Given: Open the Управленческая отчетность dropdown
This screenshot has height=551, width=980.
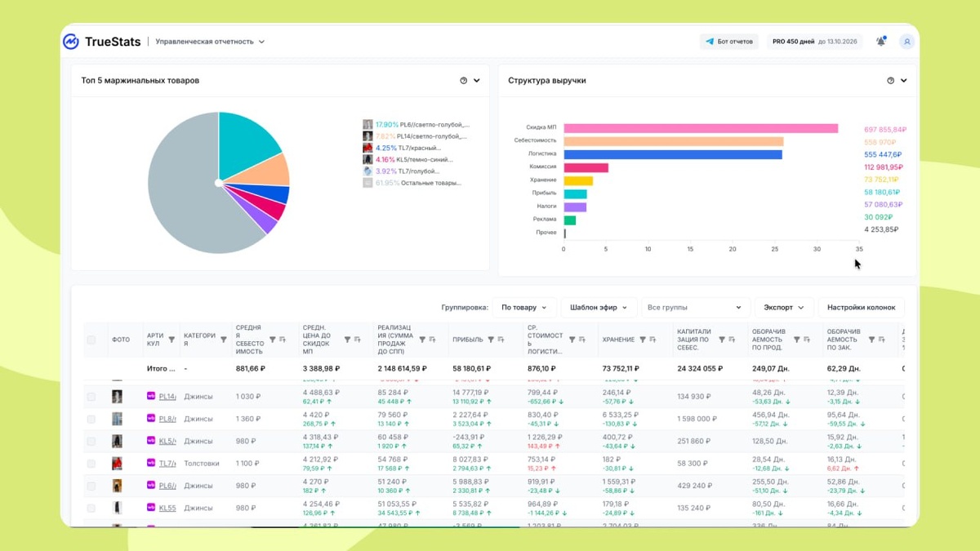Looking at the screenshot, I should click(x=210, y=42).
